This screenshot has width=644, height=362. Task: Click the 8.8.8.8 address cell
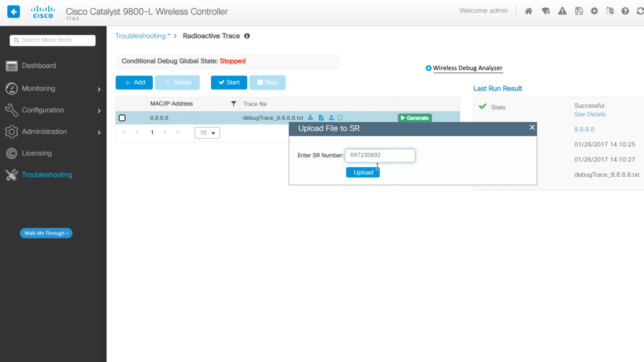(159, 118)
